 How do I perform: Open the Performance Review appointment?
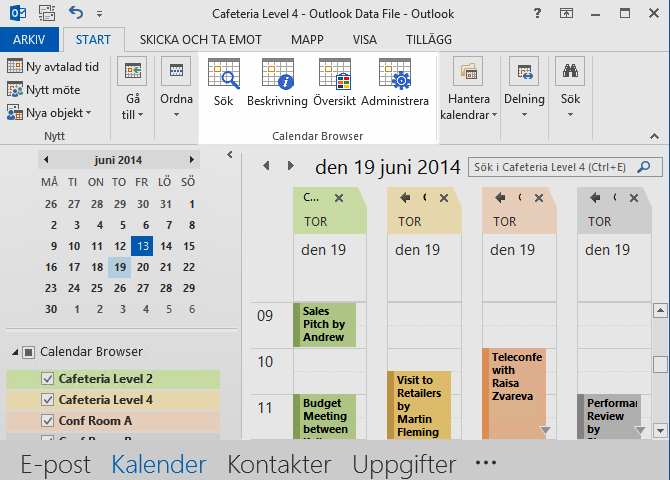click(x=609, y=416)
